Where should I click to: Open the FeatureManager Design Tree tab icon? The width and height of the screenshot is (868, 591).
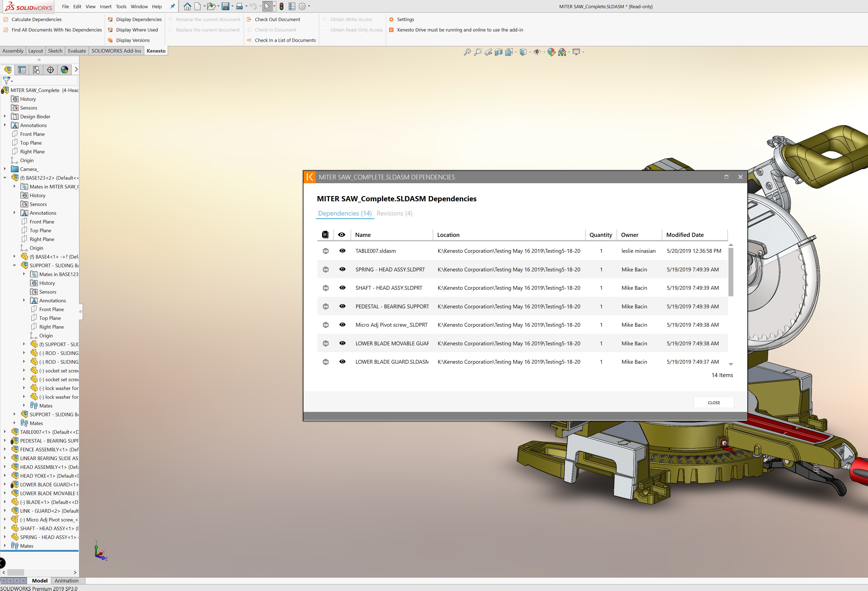(x=8, y=70)
